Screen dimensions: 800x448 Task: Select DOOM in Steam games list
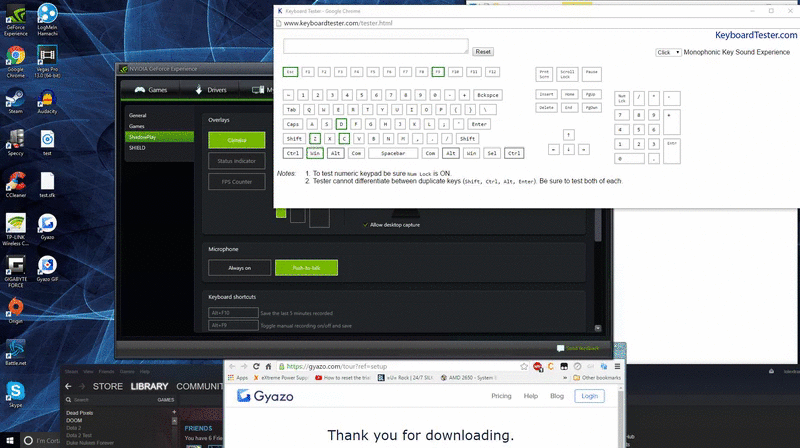(x=74, y=420)
